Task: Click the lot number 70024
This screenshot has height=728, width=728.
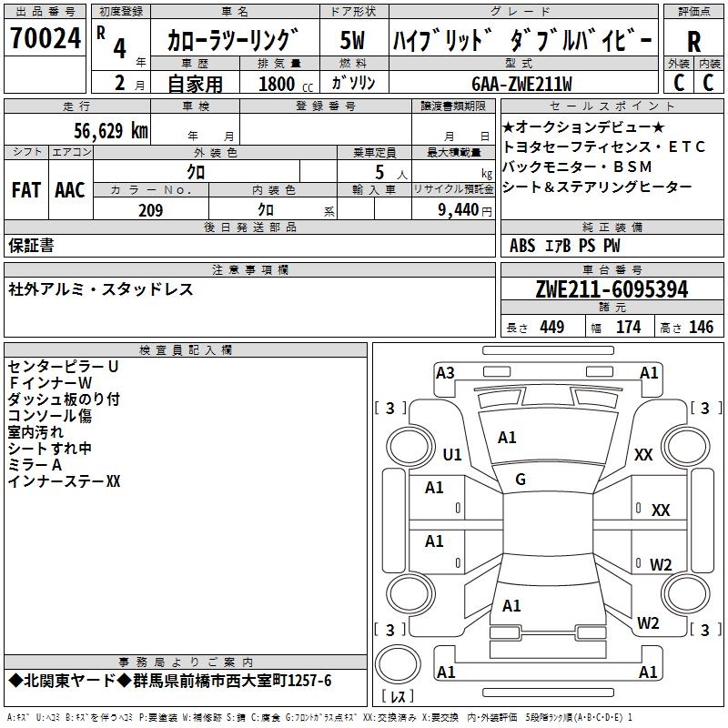Action: (45, 40)
